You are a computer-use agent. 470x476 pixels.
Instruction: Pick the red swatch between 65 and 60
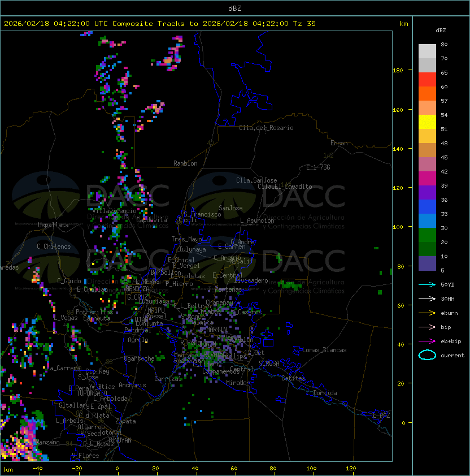point(427,80)
